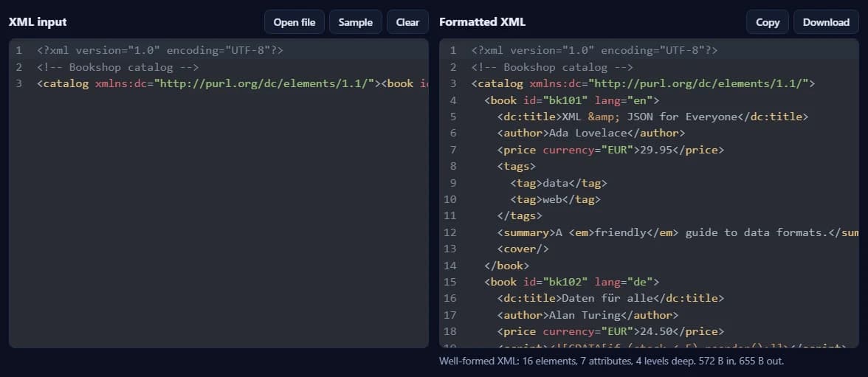Click line number 8 in output gutter
868x377 pixels.
453,166
